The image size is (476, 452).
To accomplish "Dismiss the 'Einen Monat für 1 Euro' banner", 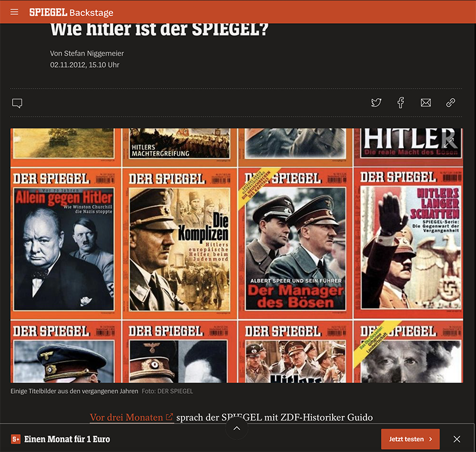I will click(x=456, y=439).
